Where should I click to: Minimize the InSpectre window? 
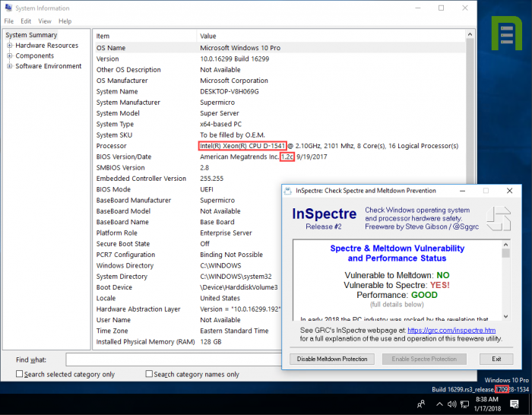tap(462, 191)
